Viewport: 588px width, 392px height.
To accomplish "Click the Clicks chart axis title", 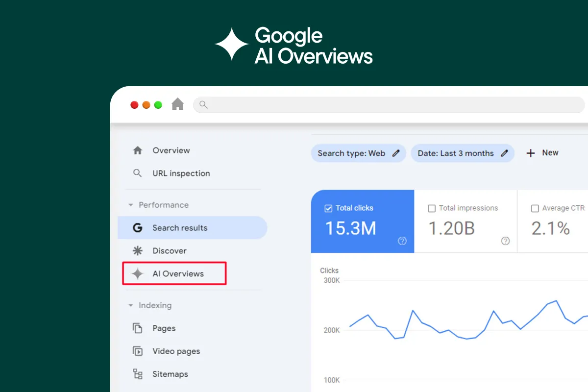I will point(329,270).
